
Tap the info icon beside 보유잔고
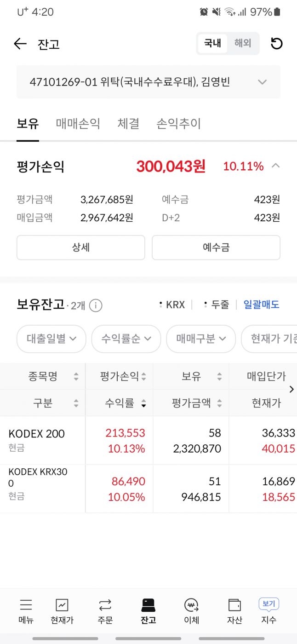96,305
